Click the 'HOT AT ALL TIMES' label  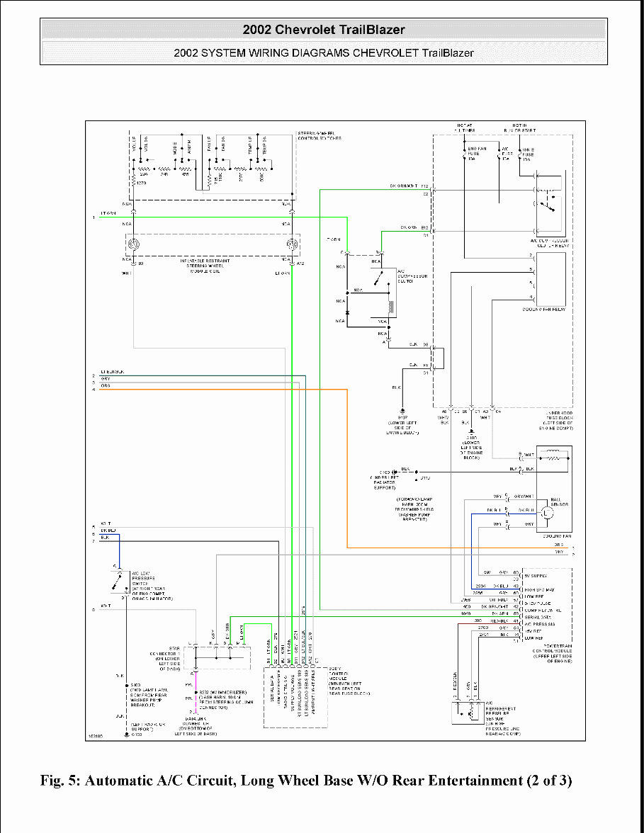(465, 127)
